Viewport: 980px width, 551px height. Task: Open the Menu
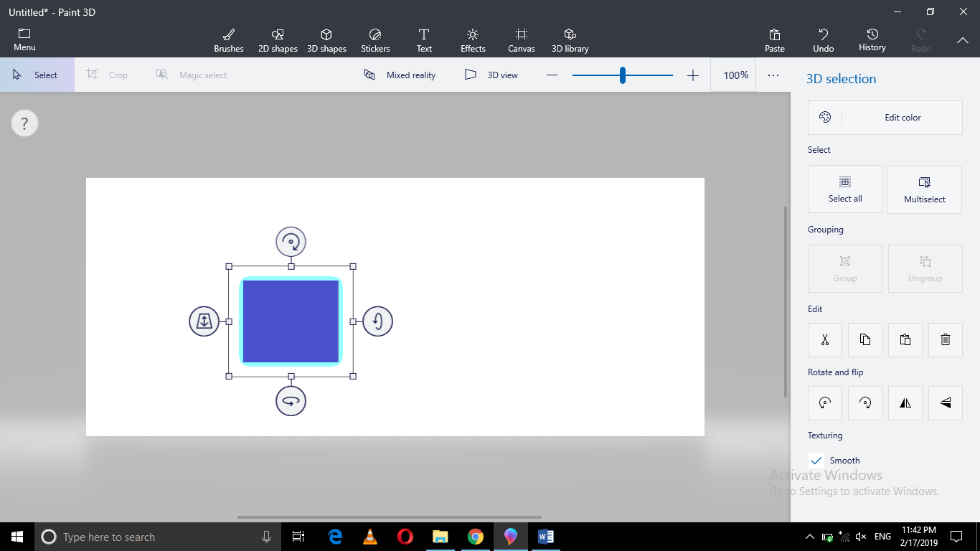pyautogui.click(x=24, y=39)
